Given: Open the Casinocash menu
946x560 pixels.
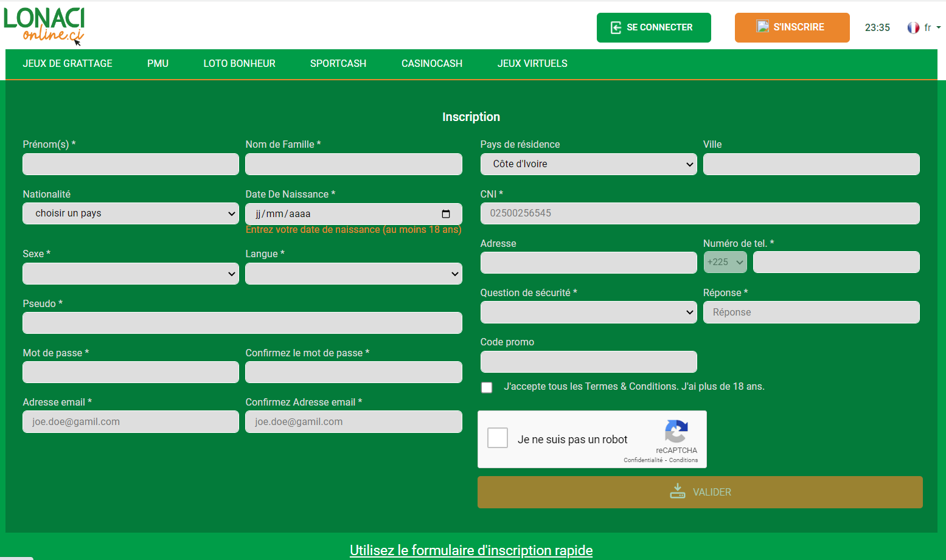Looking at the screenshot, I should (x=432, y=63).
